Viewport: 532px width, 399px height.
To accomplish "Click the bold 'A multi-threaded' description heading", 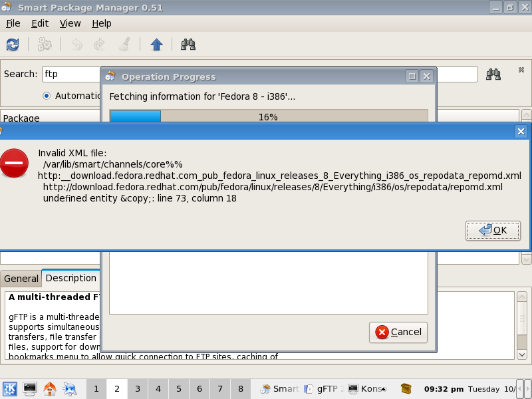I will 55,297.
